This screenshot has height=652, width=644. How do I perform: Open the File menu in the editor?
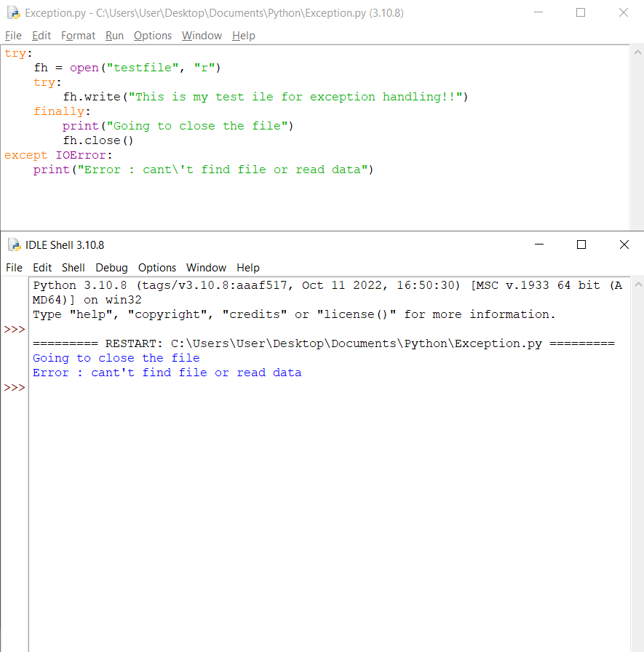(13, 35)
